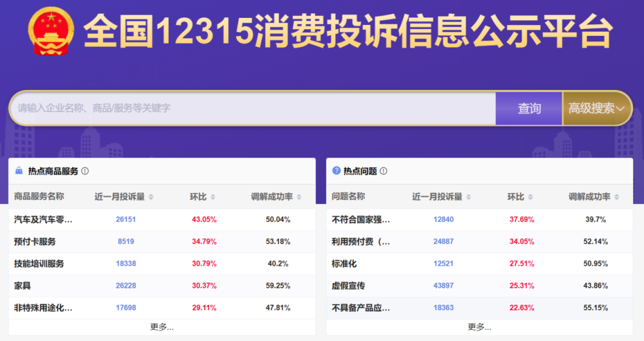Focus the enterprise keyword search field
Screen dimensions: 644x341
(x=250, y=108)
